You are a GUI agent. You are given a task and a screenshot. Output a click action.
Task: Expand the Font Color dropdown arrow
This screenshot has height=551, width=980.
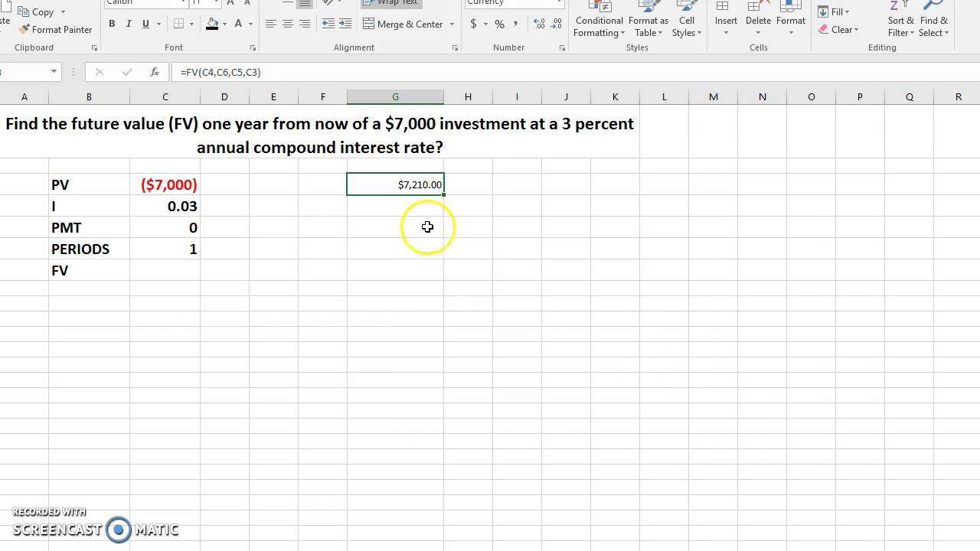(250, 24)
